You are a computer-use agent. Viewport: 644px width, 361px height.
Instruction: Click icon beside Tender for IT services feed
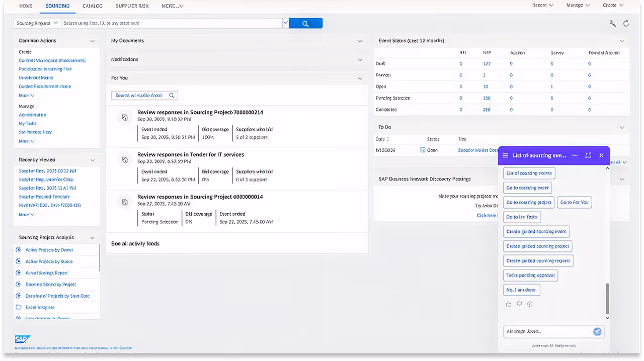pos(124,159)
